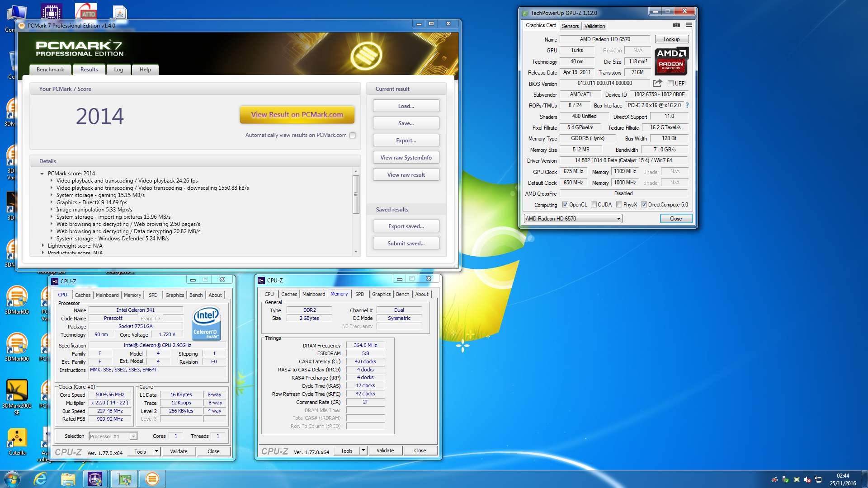Expand Image manipulation 5.33 Mpx/s item

click(x=51, y=210)
